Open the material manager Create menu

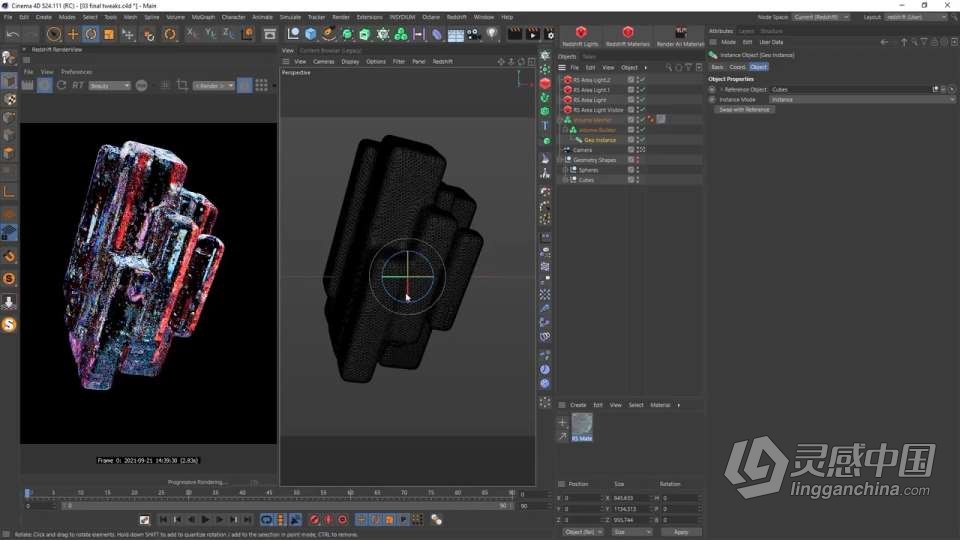pos(578,405)
